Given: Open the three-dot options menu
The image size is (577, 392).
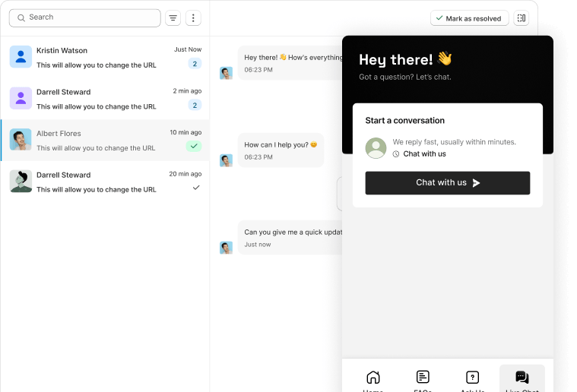Looking at the screenshot, I should click(x=193, y=17).
